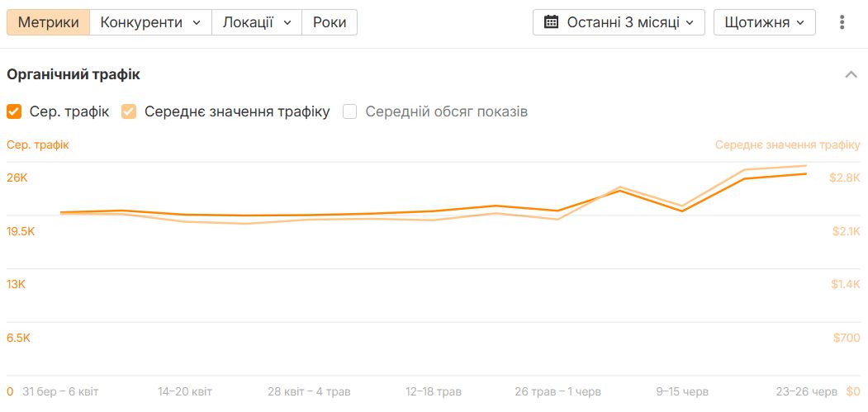
Task: Open the Щотижня interval dropdown
Action: tap(764, 22)
